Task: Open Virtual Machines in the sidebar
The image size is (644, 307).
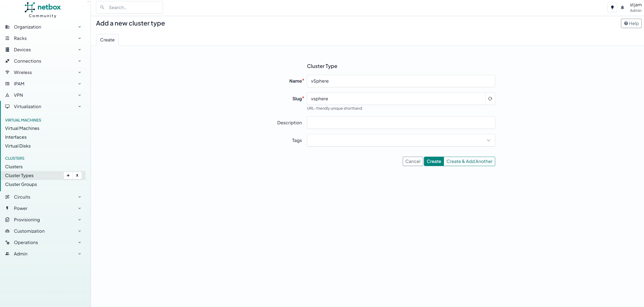Action: pos(22,128)
